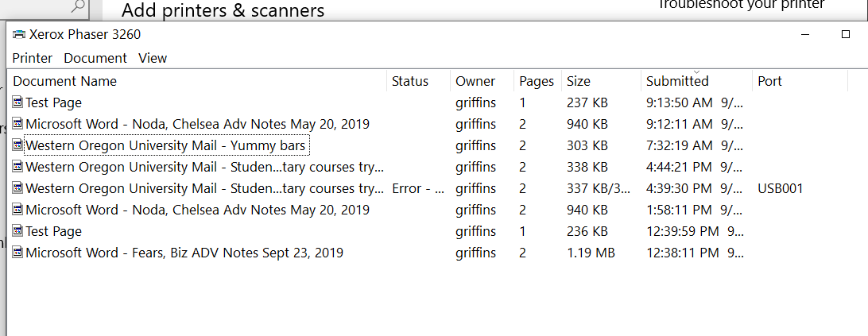Click the document icon for Yummy bars email
Image resolution: width=868 pixels, height=336 pixels.
coord(17,145)
